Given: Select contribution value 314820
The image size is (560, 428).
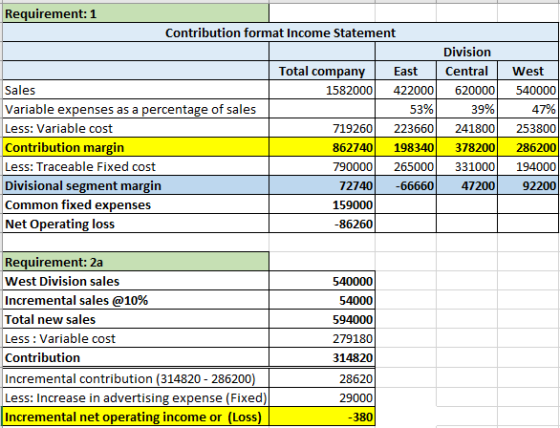Looking at the screenshot, I should click(x=322, y=358).
